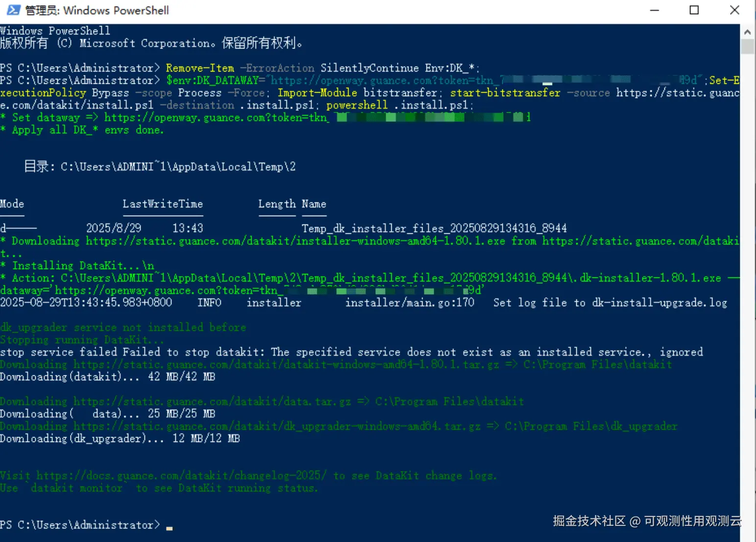The width and height of the screenshot is (756, 542).
Task: Click the vertical scrollbar thumb
Action: click(747, 47)
